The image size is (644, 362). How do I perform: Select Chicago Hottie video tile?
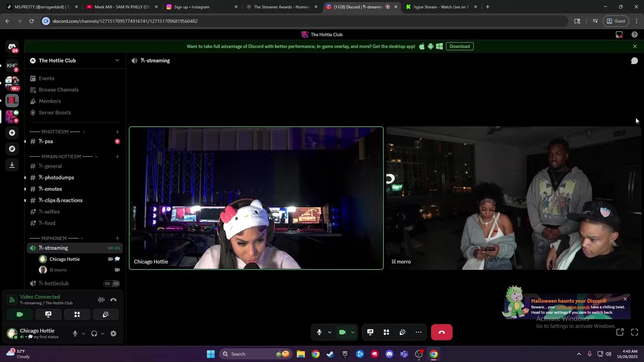click(256, 198)
